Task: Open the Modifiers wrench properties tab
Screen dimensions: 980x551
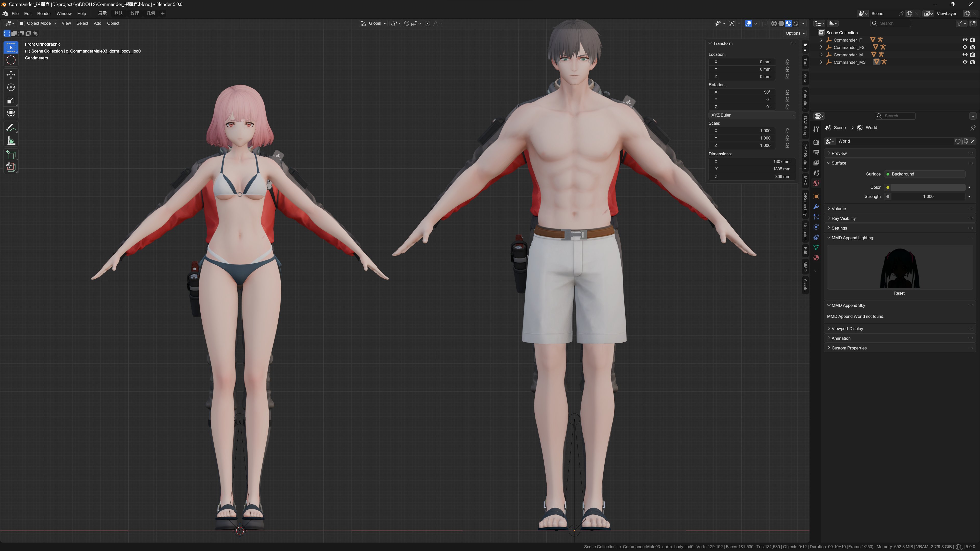Action: pos(816,206)
